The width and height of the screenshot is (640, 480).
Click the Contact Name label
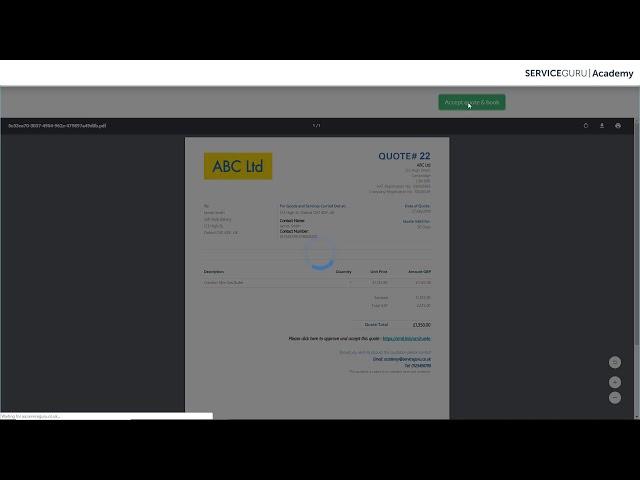coord(292,220)
